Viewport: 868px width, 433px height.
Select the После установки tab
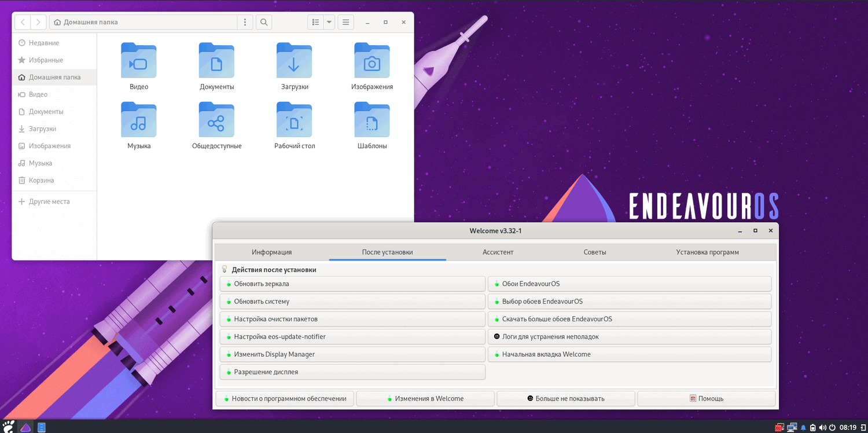point(387,252)
